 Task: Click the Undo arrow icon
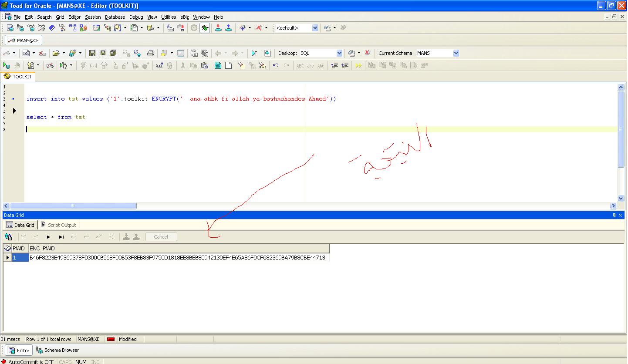[x=276, y=65]
